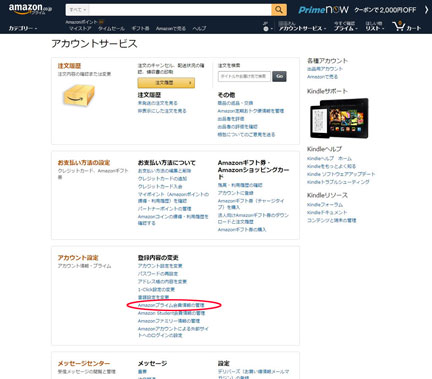Open the 残高・利用履歴の確認 link
This screenshot has height=379, width=432.
(x=240, y=185)
